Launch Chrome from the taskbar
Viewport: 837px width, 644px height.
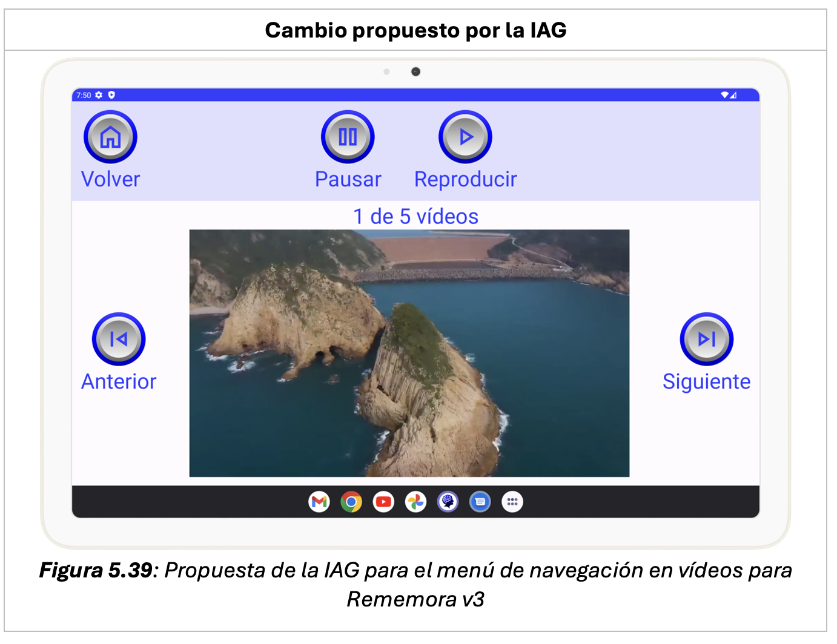pyautogui.click(x=351, y=502)
